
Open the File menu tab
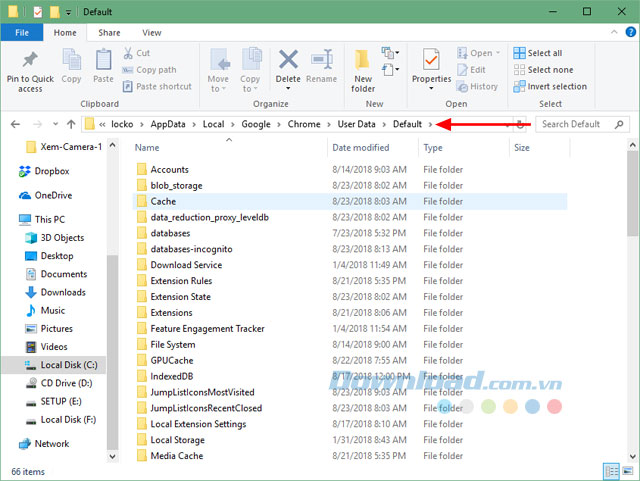click(22, 32)
